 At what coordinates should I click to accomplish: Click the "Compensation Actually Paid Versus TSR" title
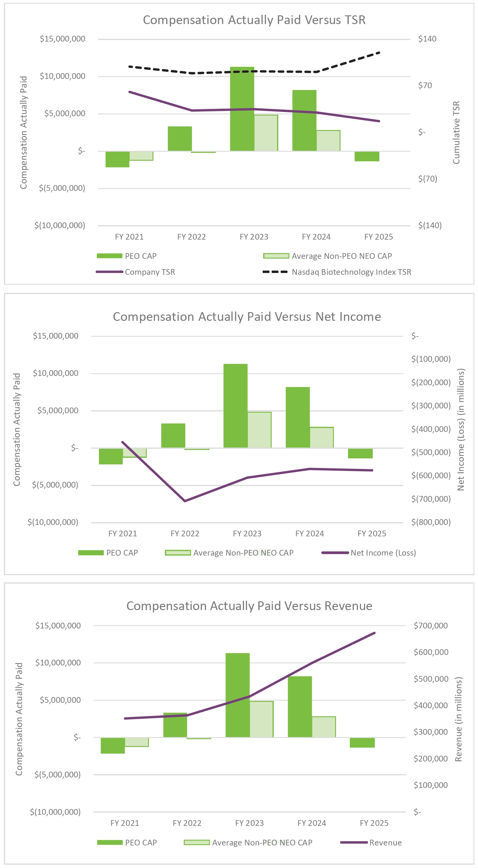point(254,20)
